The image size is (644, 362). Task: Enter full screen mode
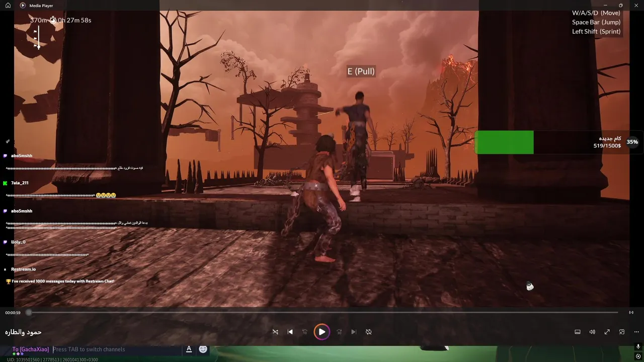click(607, 332)
